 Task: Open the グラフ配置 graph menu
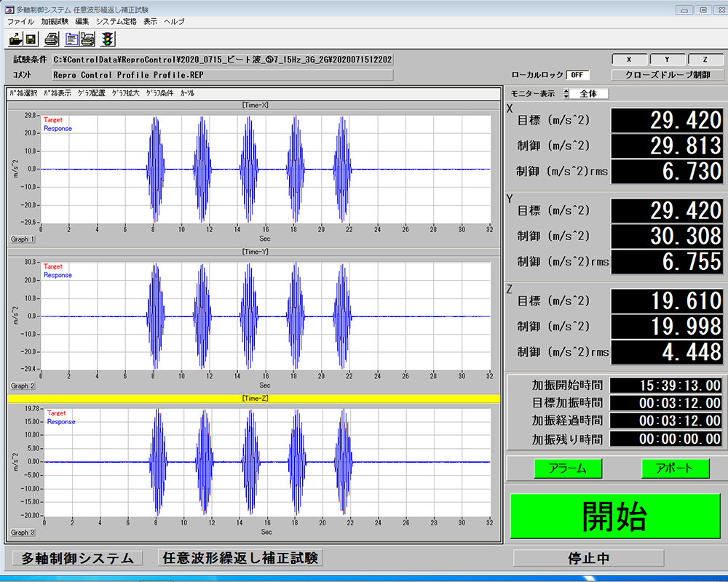(x=92, y=93)
